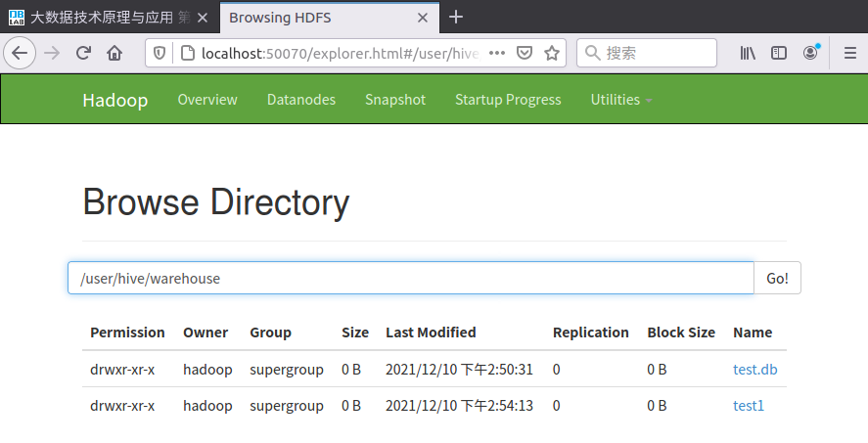
Task: Open the test.db directory link
Action: pyautogui.click(x=754, y=370)
